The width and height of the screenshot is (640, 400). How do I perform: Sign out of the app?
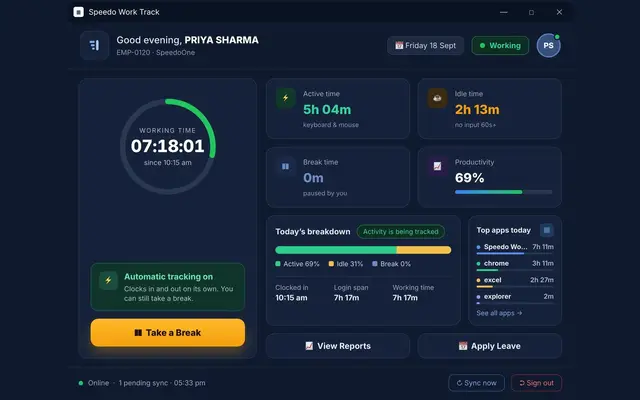click(x=536, y=383)
